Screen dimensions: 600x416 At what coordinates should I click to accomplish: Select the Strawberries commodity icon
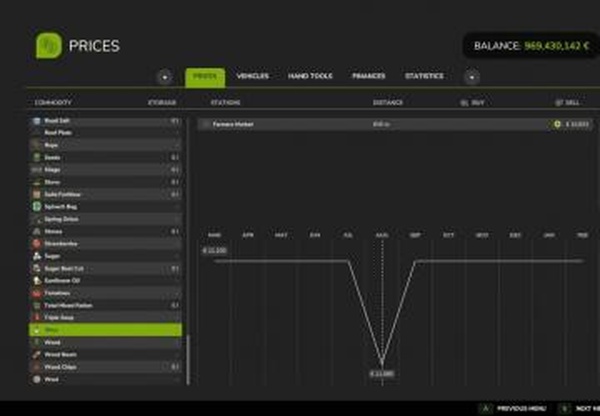coord(37,244)
